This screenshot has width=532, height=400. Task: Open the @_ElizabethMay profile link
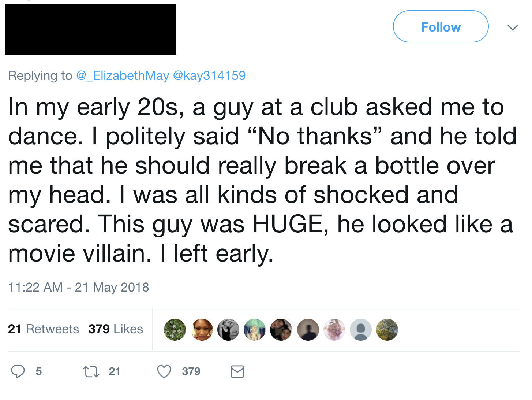(x=123, y=75)
